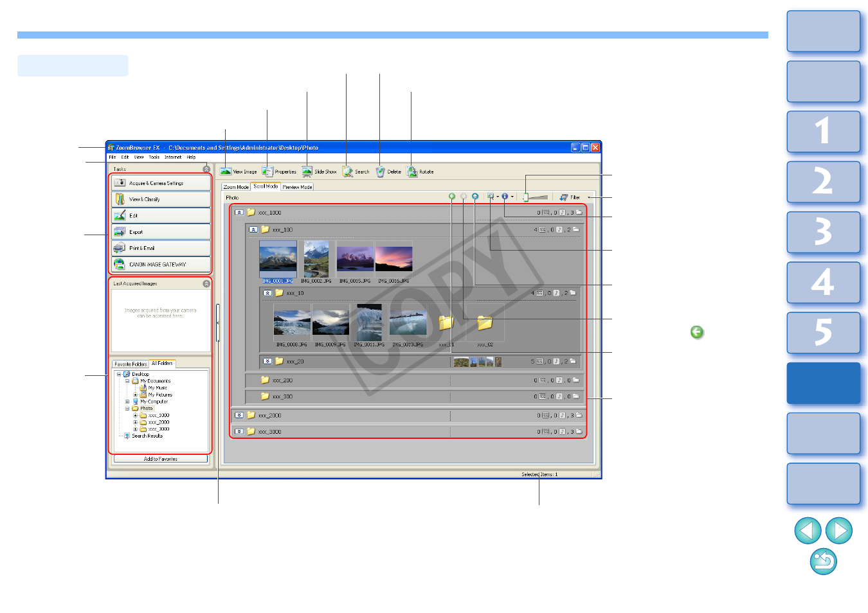Delete the selected image via toolbar
Image resolution: width=868 pixels, height=613 pixels.
click(388, 172)
